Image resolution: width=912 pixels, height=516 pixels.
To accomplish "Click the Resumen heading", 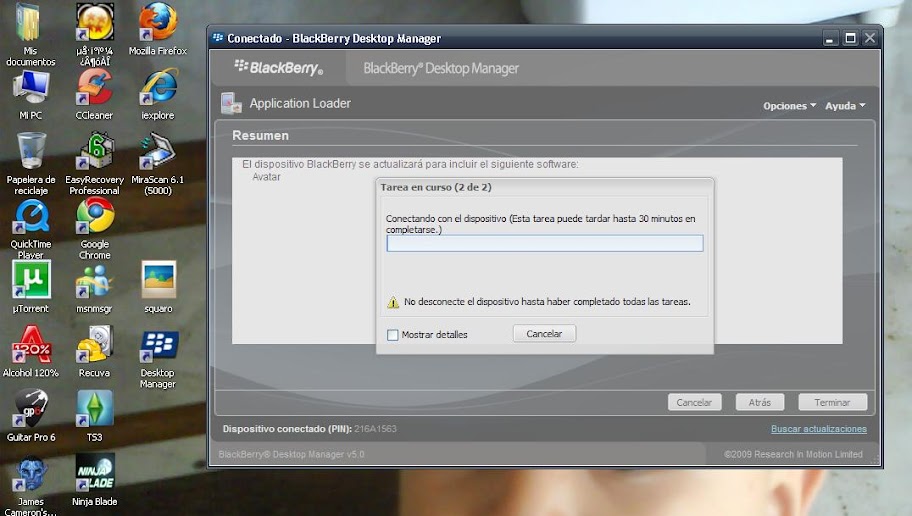I will point(260,136).
